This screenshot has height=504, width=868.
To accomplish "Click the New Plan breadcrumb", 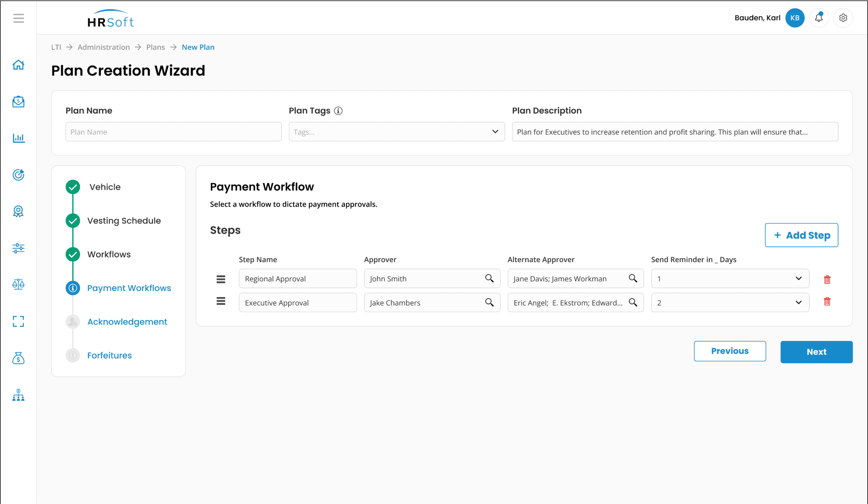I will coord(198,47).
